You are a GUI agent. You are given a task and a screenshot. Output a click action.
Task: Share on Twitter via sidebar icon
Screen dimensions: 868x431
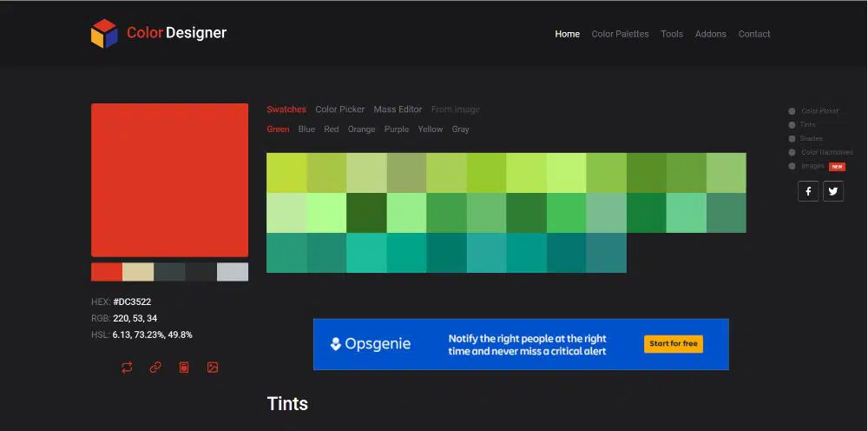click(833, 191)
